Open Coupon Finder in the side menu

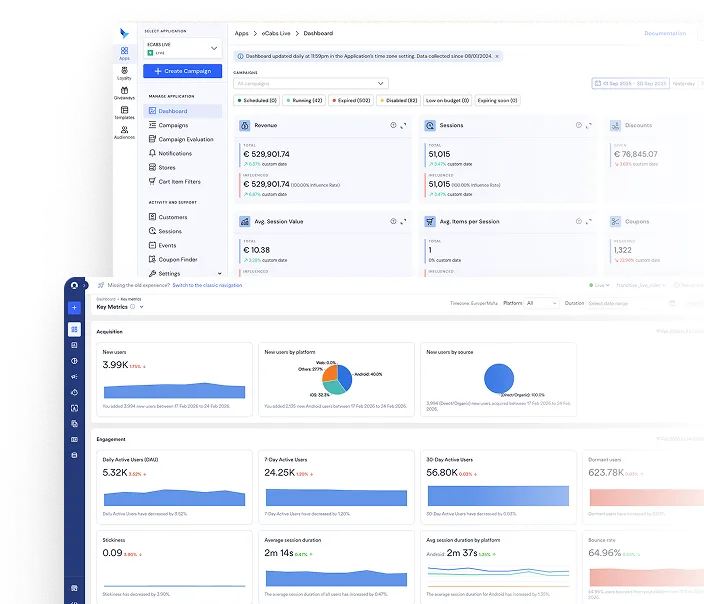[x=173, y=259]
